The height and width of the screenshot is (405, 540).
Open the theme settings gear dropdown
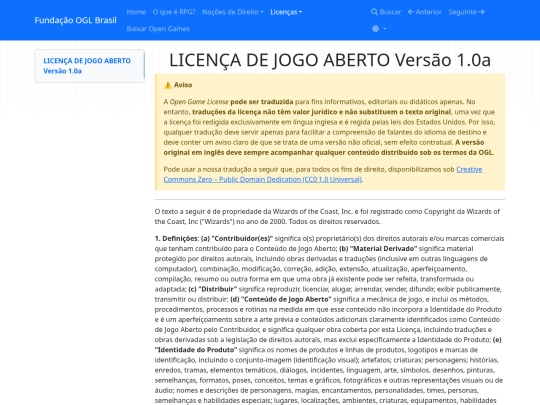(x=379, y=29)
